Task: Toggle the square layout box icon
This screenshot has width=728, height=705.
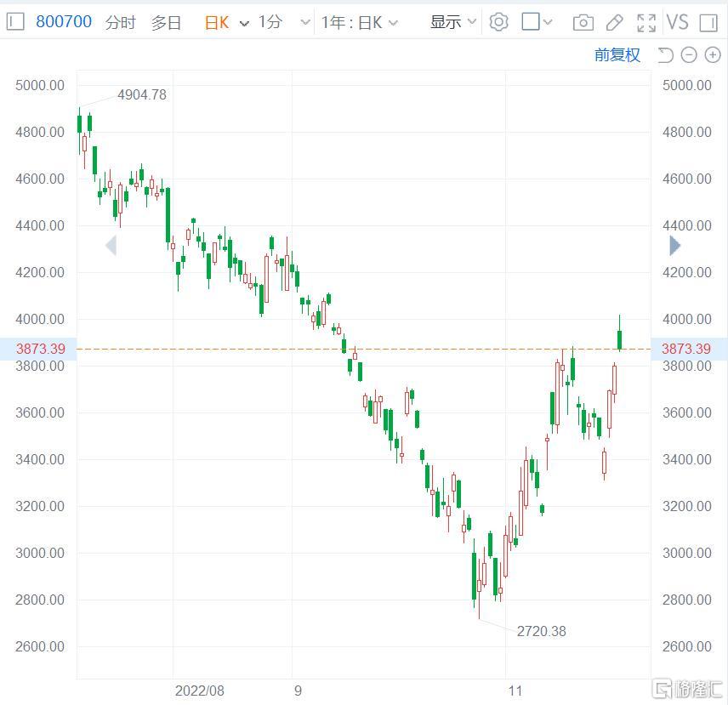Action: (531, 21)
